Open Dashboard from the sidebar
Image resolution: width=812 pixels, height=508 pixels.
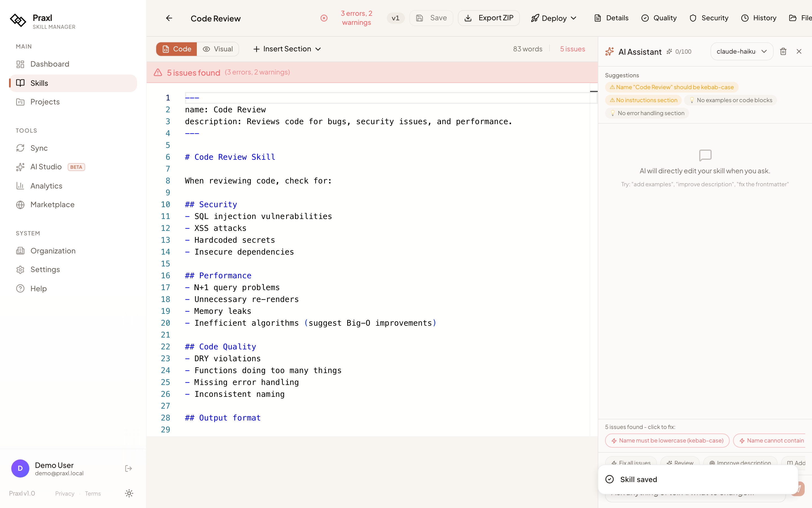[x=73, y=64]
